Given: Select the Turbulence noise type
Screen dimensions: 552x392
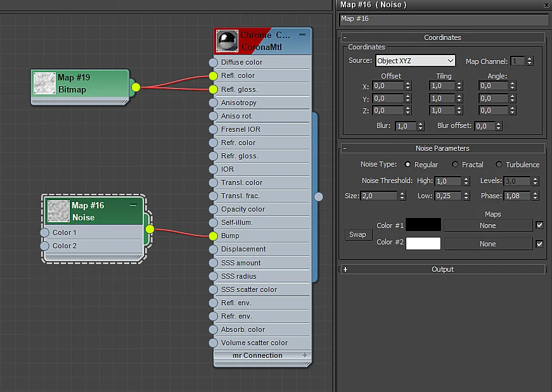Looking at the screenshot, I should coord(499,164).
